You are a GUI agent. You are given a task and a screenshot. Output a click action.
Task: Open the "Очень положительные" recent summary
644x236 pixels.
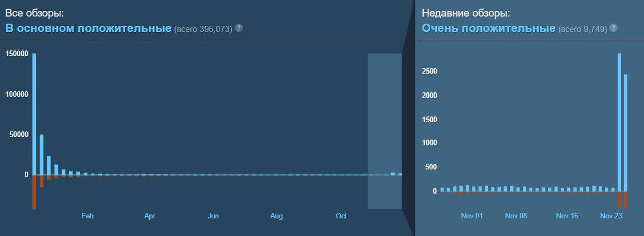click(x=488, y=28)
